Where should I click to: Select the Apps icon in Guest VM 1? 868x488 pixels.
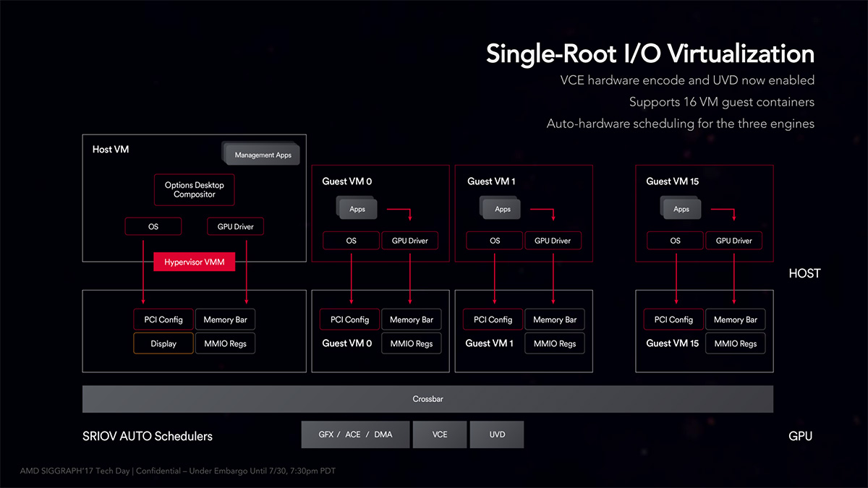(501, 208)
